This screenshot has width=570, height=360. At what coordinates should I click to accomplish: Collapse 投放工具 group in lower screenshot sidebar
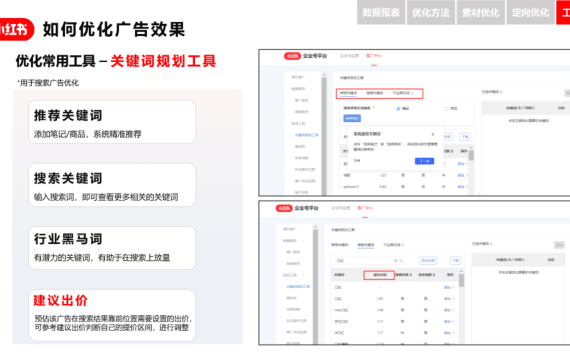click(303, 275)
